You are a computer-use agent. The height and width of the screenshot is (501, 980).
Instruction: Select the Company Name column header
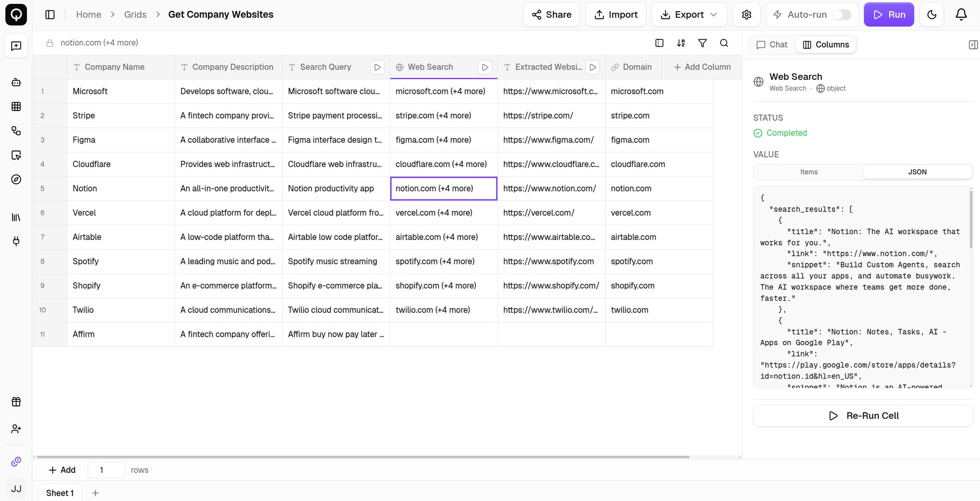(121, 67)
